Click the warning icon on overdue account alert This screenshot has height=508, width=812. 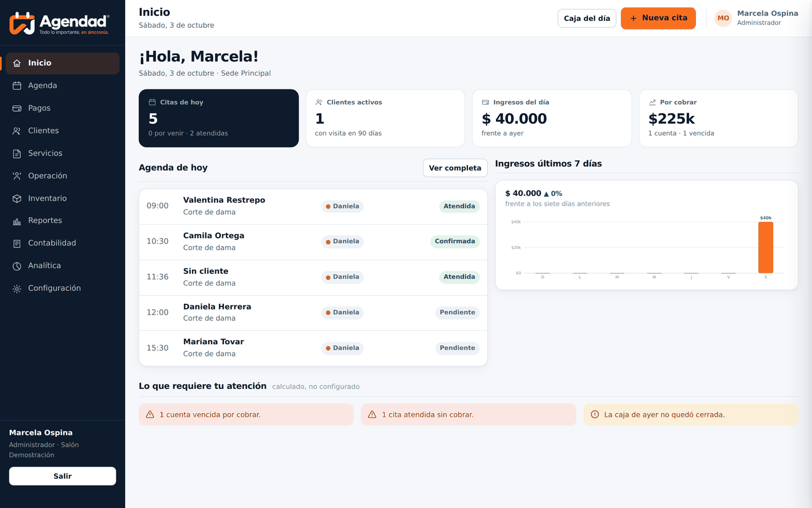[150, 415]
